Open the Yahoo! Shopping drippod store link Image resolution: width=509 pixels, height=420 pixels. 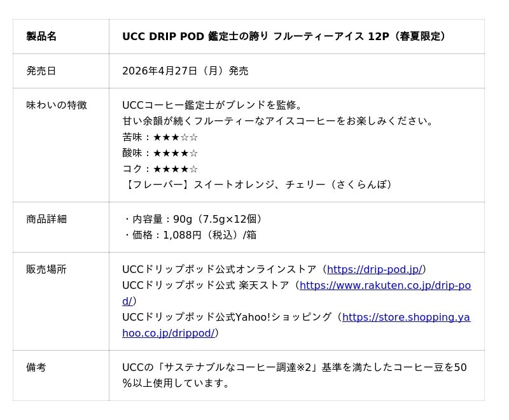406,317
